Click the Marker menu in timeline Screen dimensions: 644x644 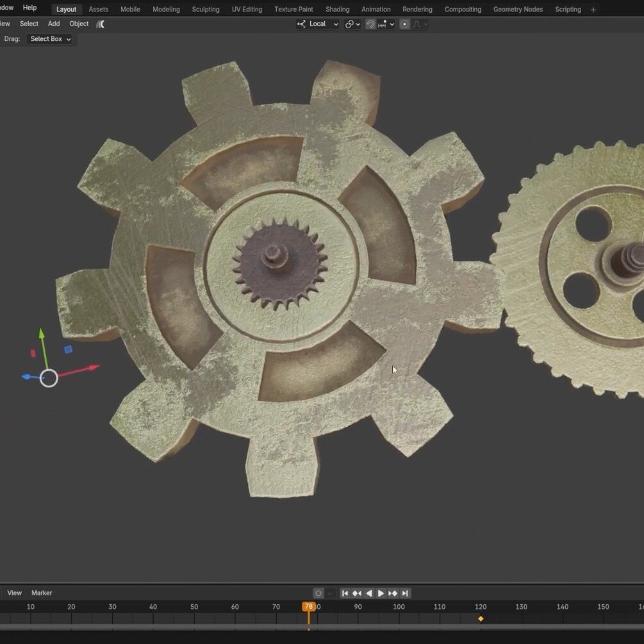tap(41, 593)
